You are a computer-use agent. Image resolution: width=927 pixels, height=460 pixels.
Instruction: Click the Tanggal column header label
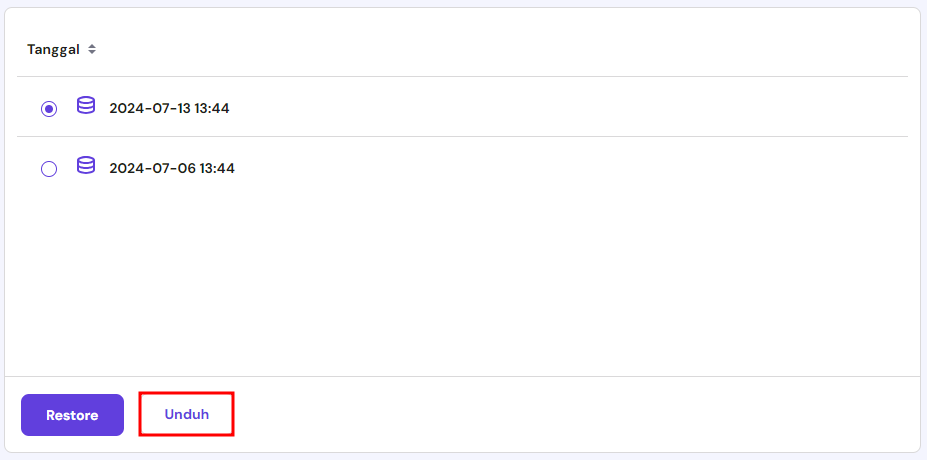click(53, 49)
